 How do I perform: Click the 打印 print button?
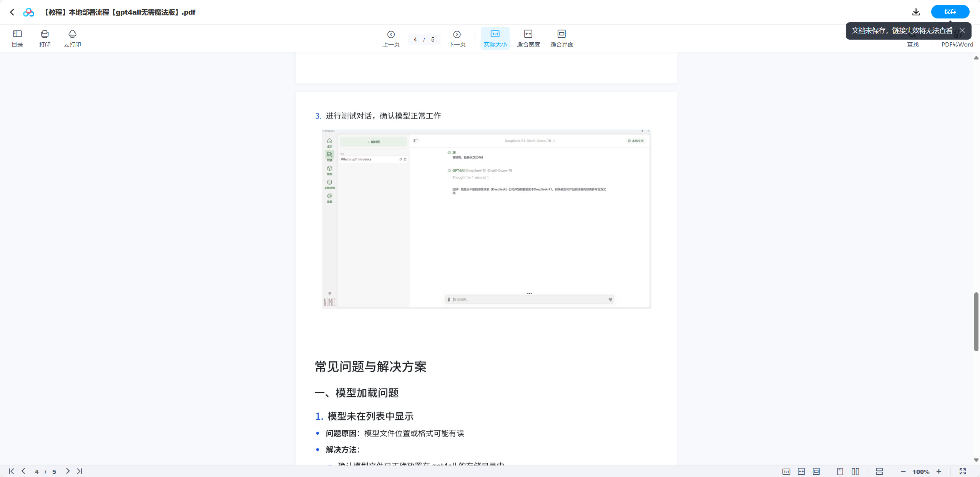point(45,39)
